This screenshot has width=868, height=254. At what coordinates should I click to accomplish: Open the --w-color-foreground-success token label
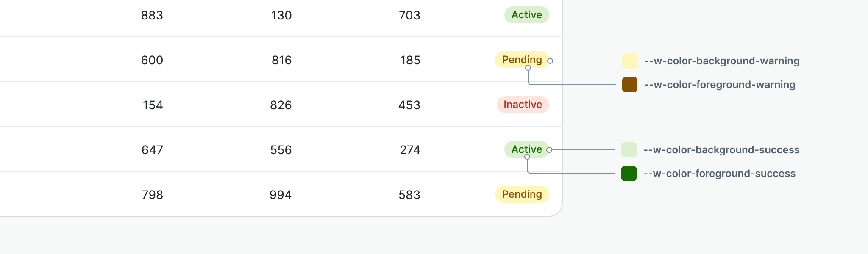(719, 174)
